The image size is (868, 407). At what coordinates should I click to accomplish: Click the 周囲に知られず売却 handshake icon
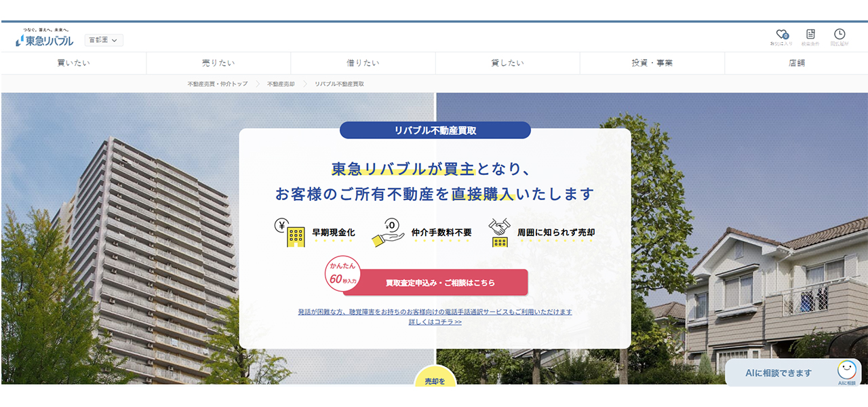pyautogui.click(x=498, y=232)
